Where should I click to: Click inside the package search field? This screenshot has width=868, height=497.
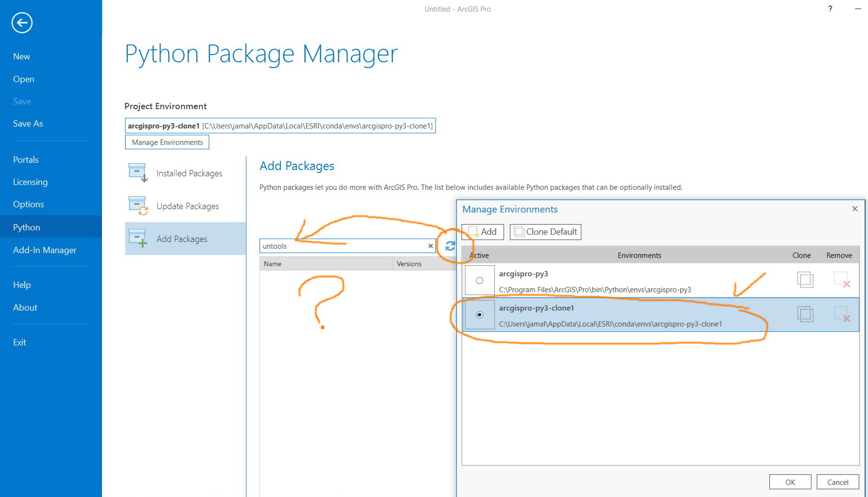(338, 246)
